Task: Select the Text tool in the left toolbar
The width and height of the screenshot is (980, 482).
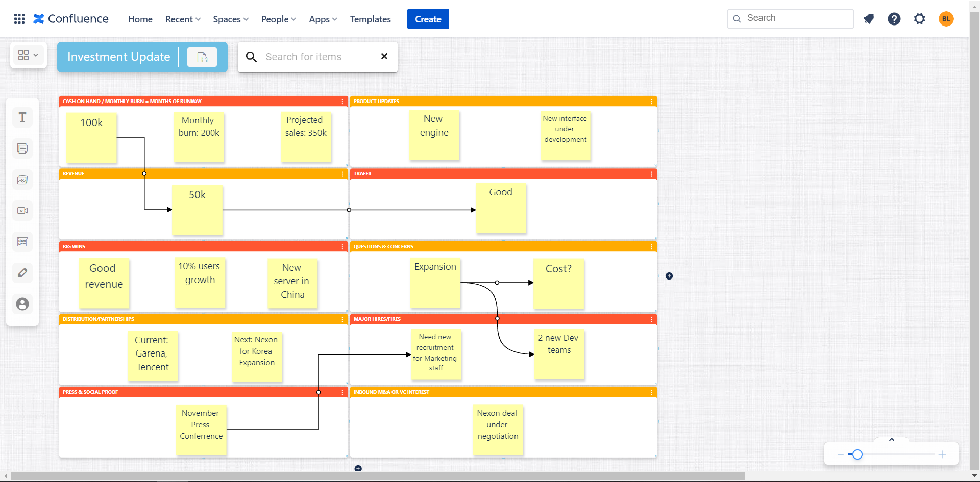Action: pyautogui.click(x=22, y=117)
